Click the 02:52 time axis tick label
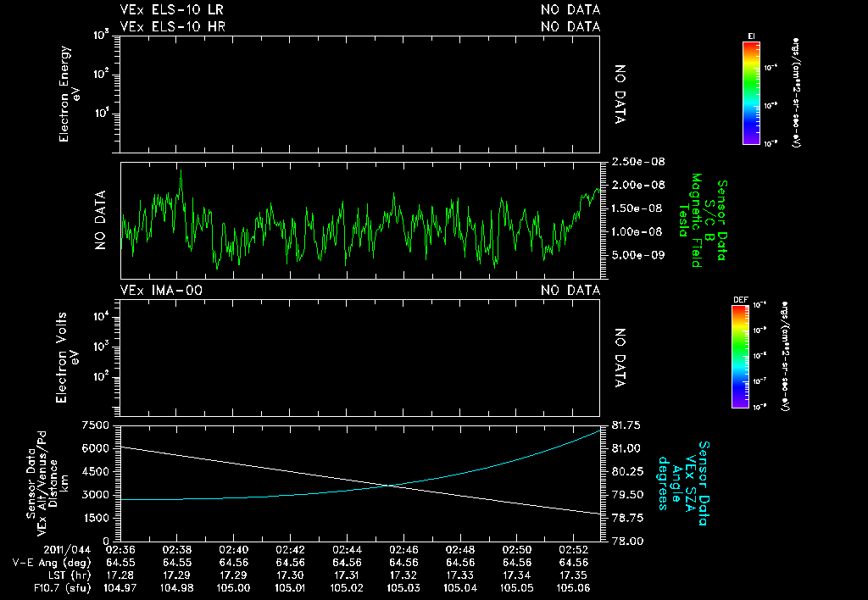The height and width of the screenshot is (600, 868). (573, 551)
